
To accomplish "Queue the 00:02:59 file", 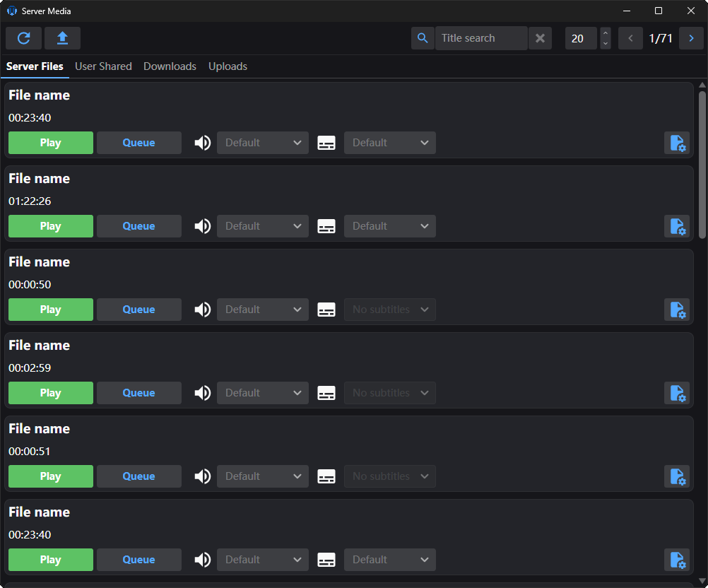I will point(139,393).
